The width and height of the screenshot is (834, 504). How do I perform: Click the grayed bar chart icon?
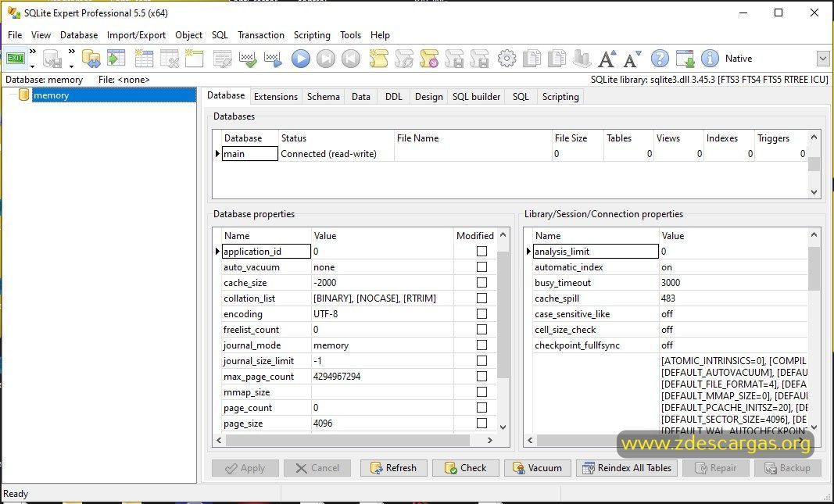click(582, 59)
